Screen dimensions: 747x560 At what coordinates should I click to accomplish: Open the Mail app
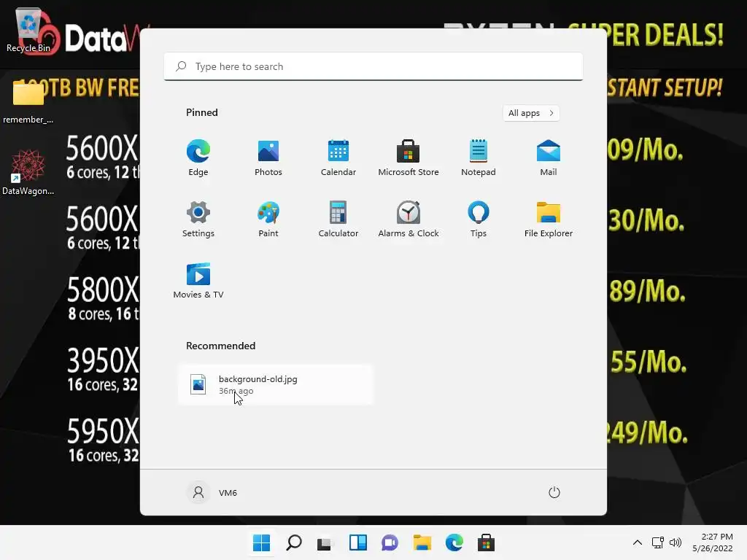coord(549,158)
